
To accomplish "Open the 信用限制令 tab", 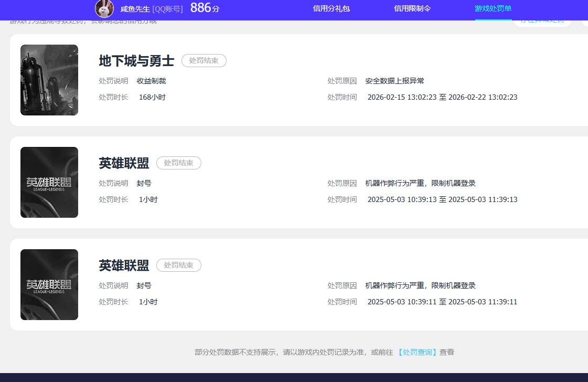I will (x=412, y=9).
